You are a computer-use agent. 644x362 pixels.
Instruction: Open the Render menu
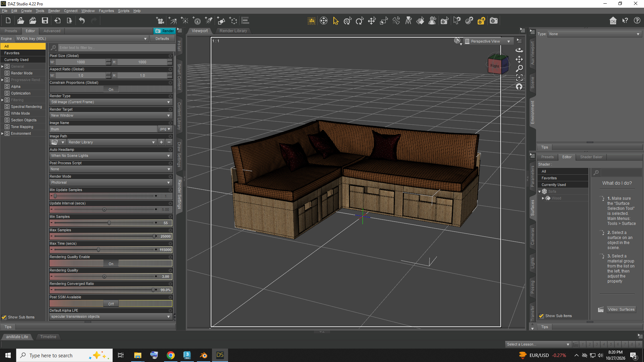pos(54,11)
